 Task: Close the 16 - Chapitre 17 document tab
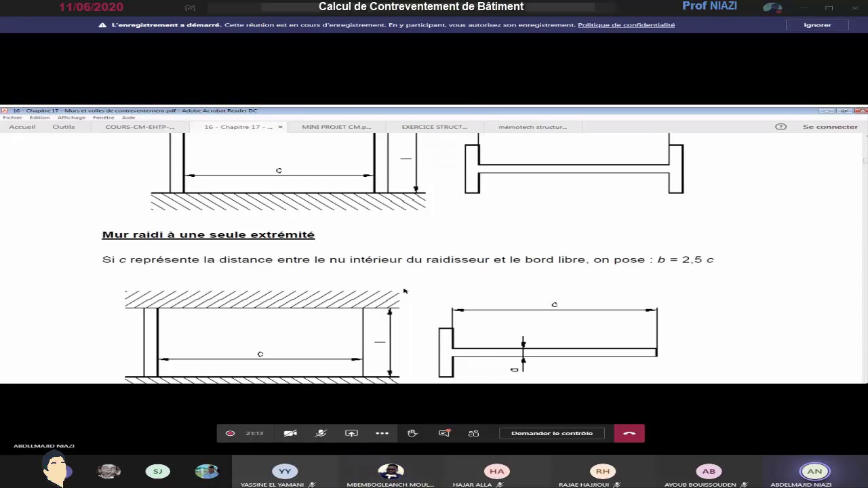pyautogui.click(x=280, y=127)
